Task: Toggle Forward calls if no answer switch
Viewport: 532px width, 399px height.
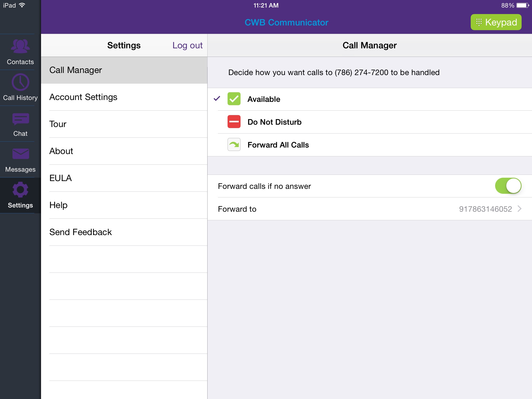Action: (508, 186)
